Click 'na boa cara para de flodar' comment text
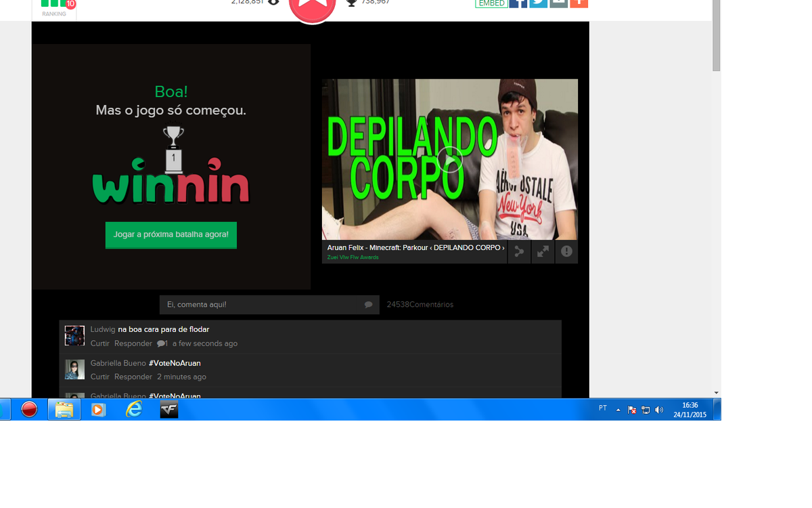 click(164, 329)
